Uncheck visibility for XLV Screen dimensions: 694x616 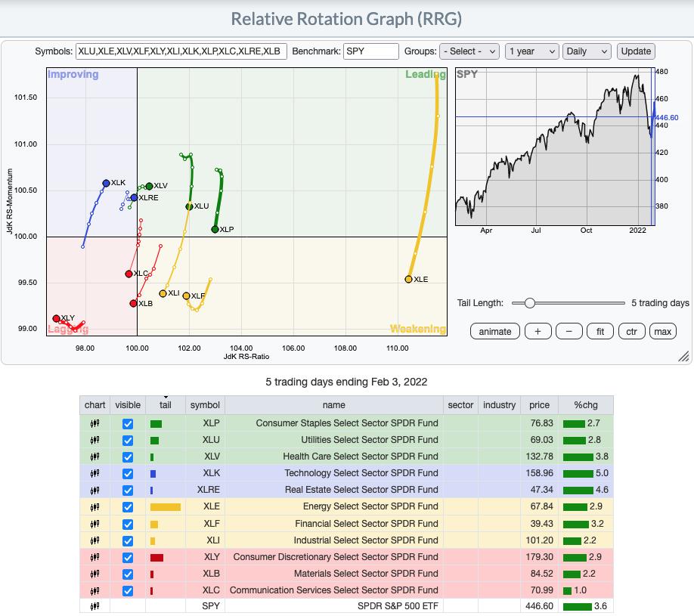pyautogui.click(x=128, y=457)
